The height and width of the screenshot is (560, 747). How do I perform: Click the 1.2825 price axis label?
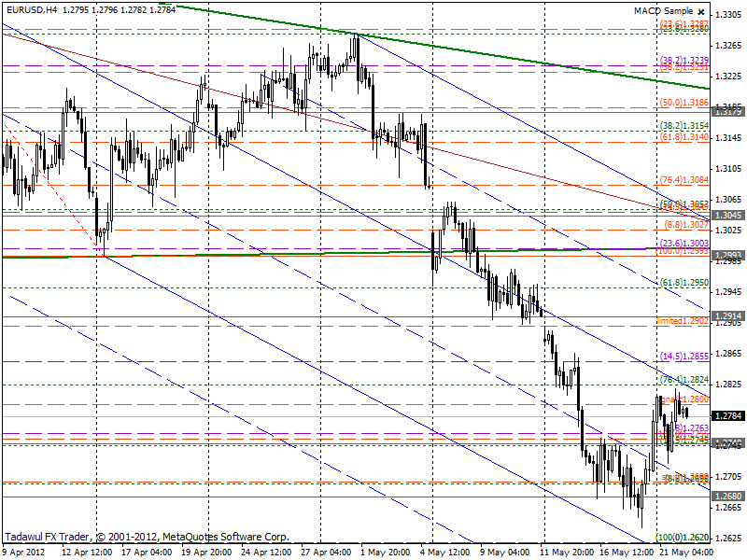point(728,385)
